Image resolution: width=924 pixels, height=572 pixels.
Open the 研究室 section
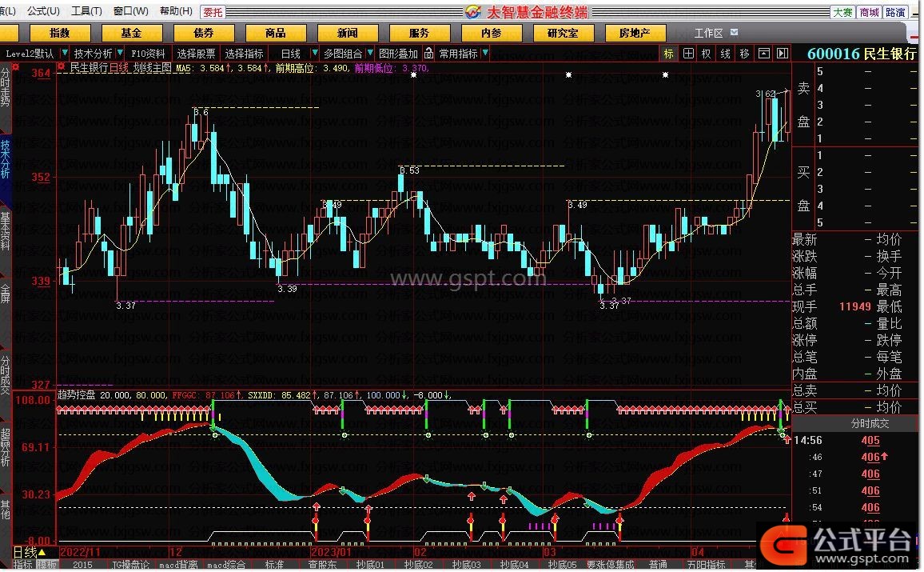[x=564, y=33]
